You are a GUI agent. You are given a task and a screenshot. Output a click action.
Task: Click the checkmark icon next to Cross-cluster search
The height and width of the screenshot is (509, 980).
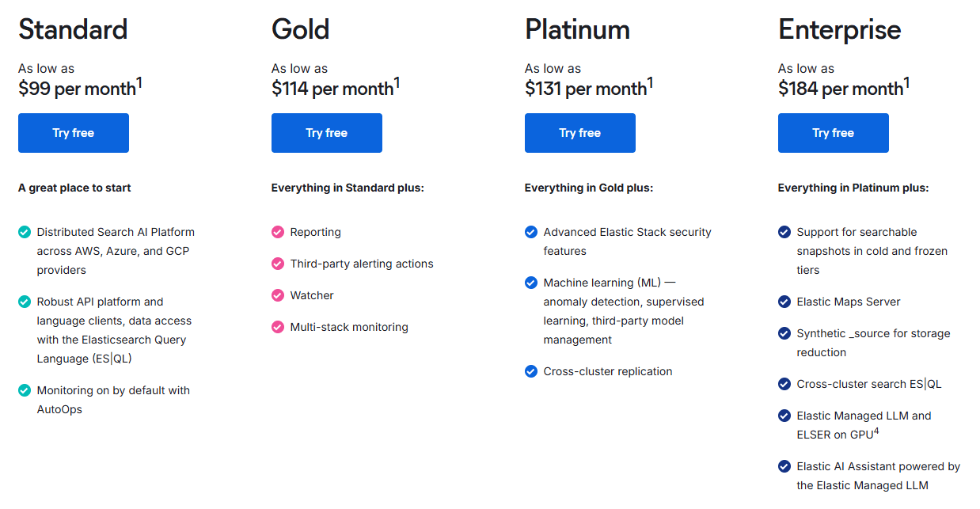[x=784, y=384]
